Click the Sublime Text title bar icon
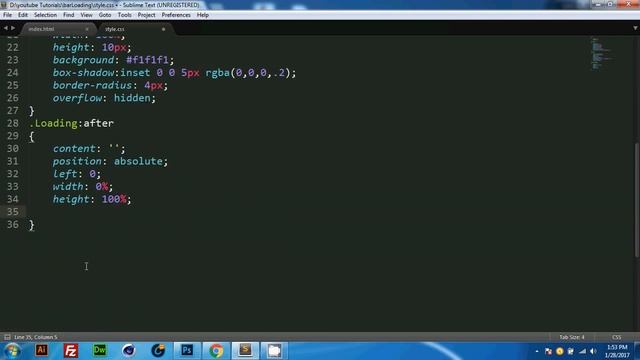The image size is (640, 360). (4, 5)
